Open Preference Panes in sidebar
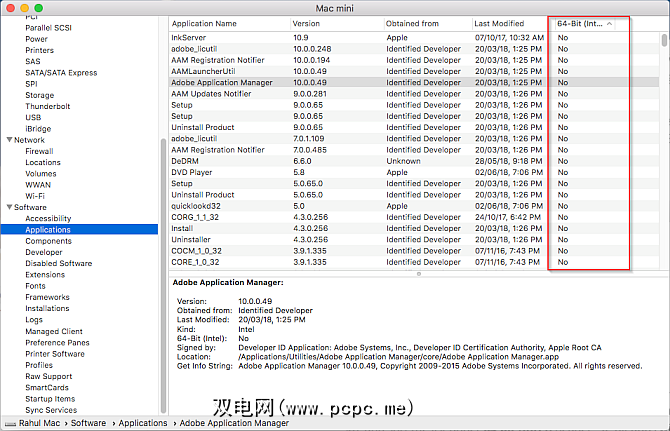Viewport: 670px width, 431px height. click(x=57, y=343)
